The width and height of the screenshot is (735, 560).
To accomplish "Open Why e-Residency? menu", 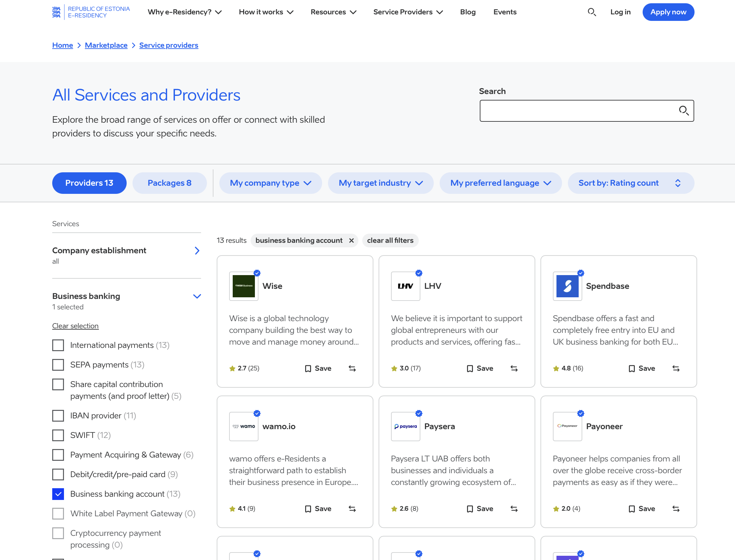I will click(x=185, y=12).
